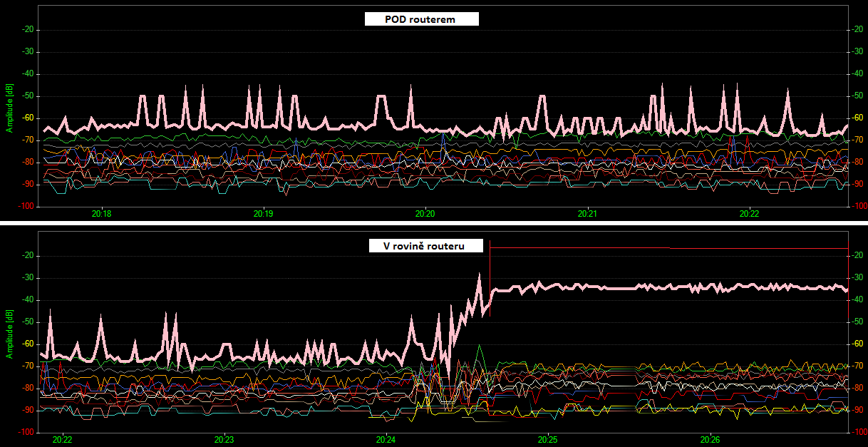Click the 20:20 time tick label
868x447 pixels.
click(x=425, y=214)
